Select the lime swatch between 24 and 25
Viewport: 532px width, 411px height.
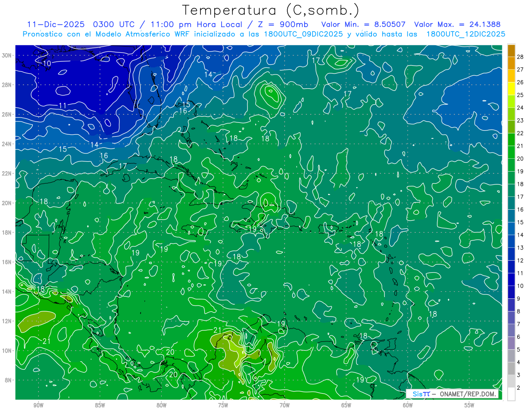point(511,102)
